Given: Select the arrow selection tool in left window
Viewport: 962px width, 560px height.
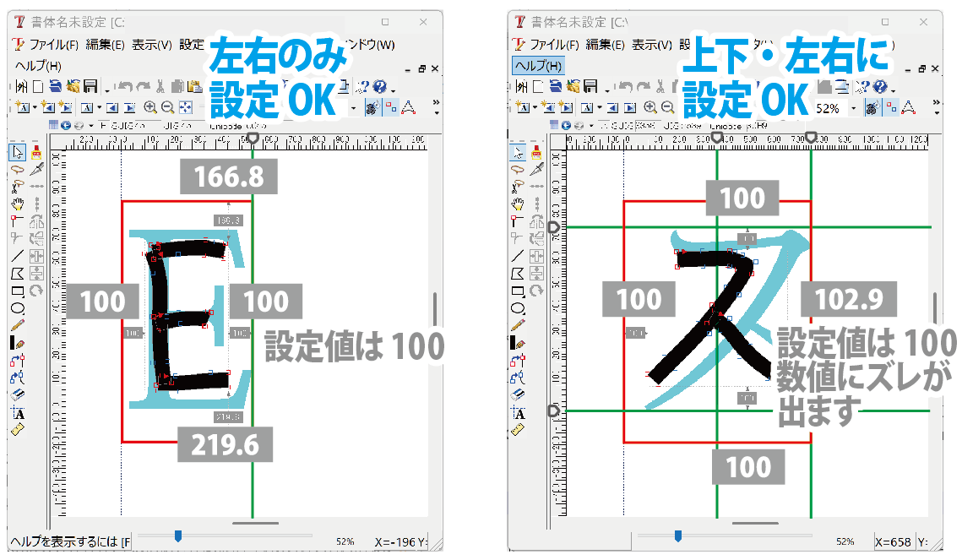Looking at the screenshot, I should coord(19,152).
